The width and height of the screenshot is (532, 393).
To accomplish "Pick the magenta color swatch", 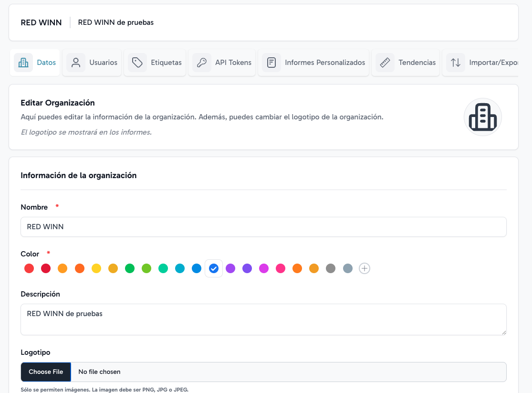I will click(264, 268).
